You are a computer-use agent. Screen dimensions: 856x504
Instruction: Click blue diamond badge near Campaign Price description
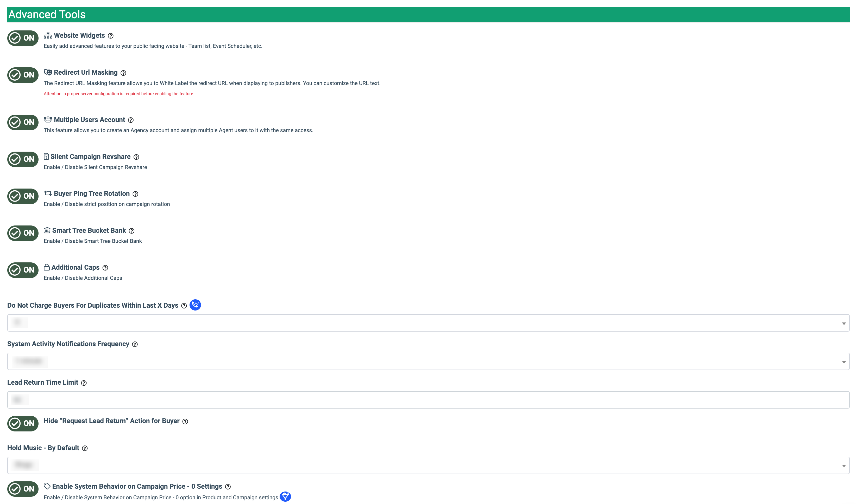click(285, 496)
